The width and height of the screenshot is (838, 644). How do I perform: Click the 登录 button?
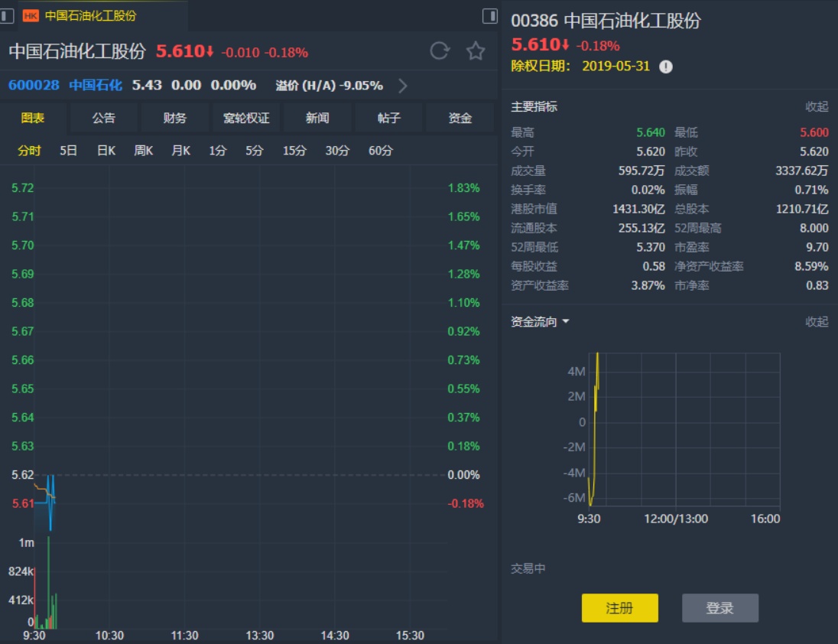[719, 608]
